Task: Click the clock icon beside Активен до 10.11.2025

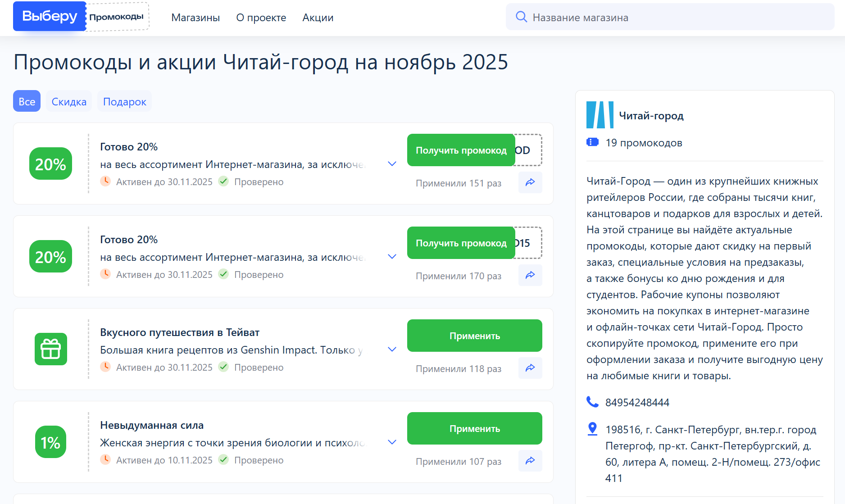Action: (105, 460)
